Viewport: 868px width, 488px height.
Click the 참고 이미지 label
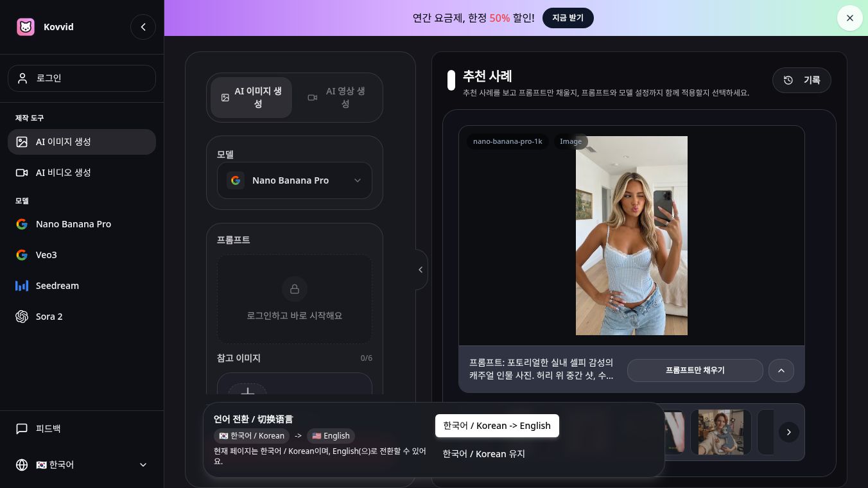click(239, 358)
